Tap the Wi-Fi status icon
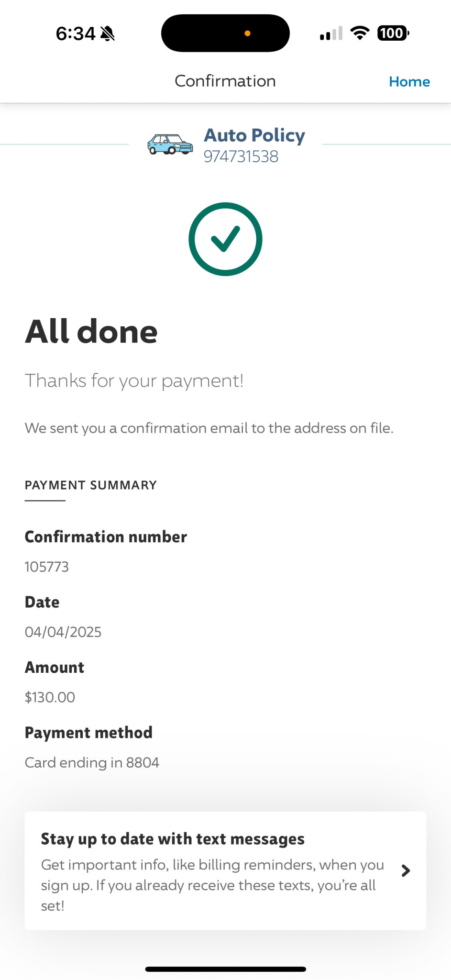 pyautogui.click(x=360, y=33)
